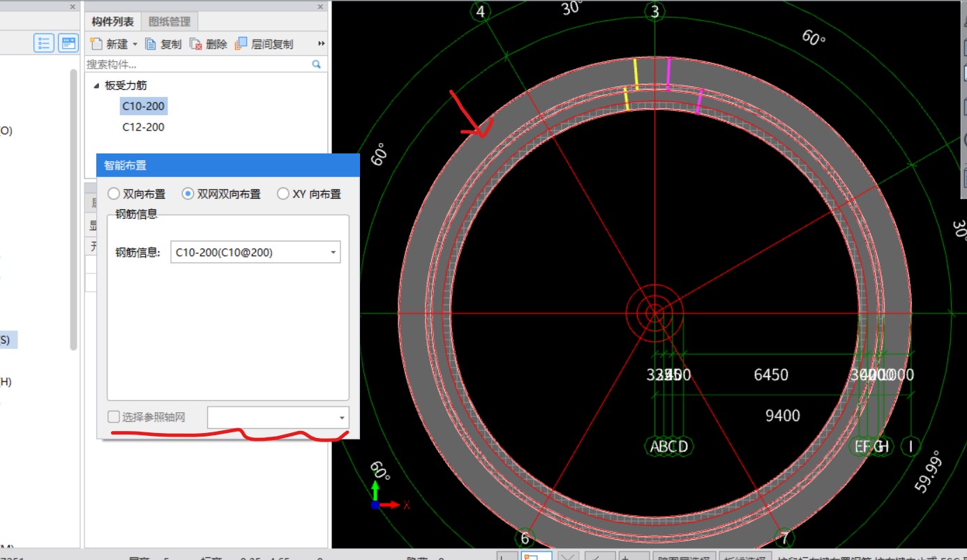Enable the 选择参照轴网 checkbox
The image size is (967, 560).
114,417
